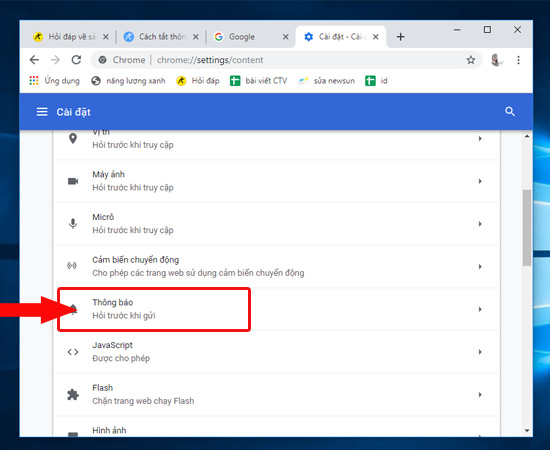The width and height of the screenshot is (550, 450).
Task: Switch to the Google tab
Action: (x=251, y=36)
